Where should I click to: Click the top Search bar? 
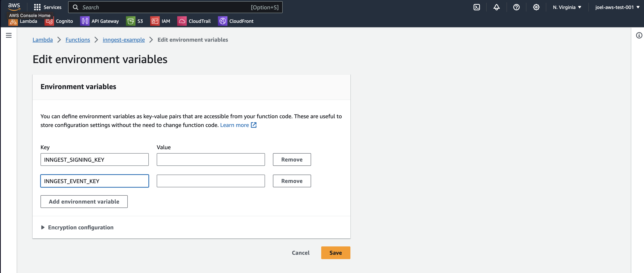coord(175,7)
